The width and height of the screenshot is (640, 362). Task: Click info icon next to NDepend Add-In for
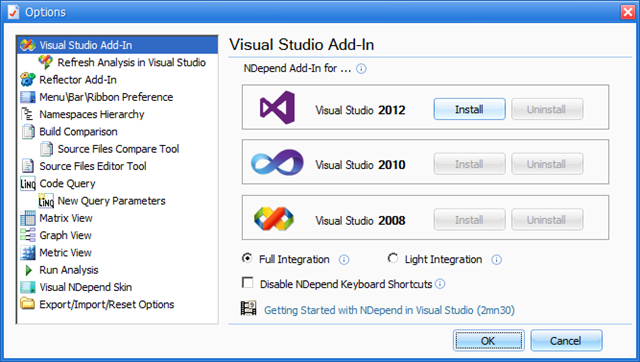coord(361,69)
